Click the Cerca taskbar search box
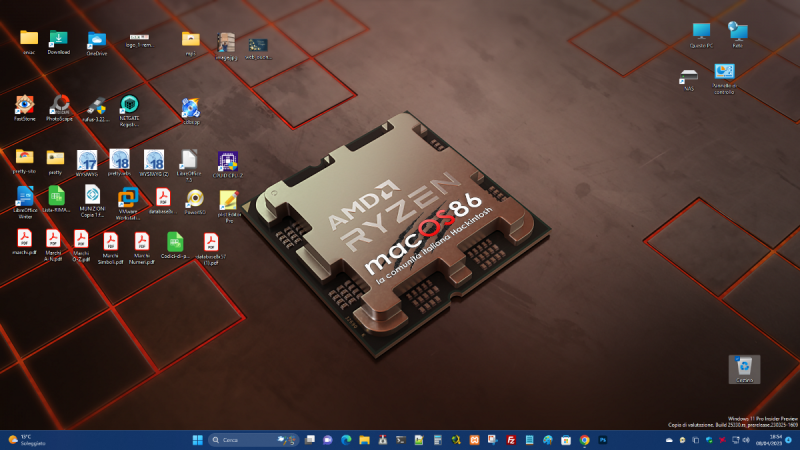The width and height of the screenshot is (800, 450). tap(253, 440)
